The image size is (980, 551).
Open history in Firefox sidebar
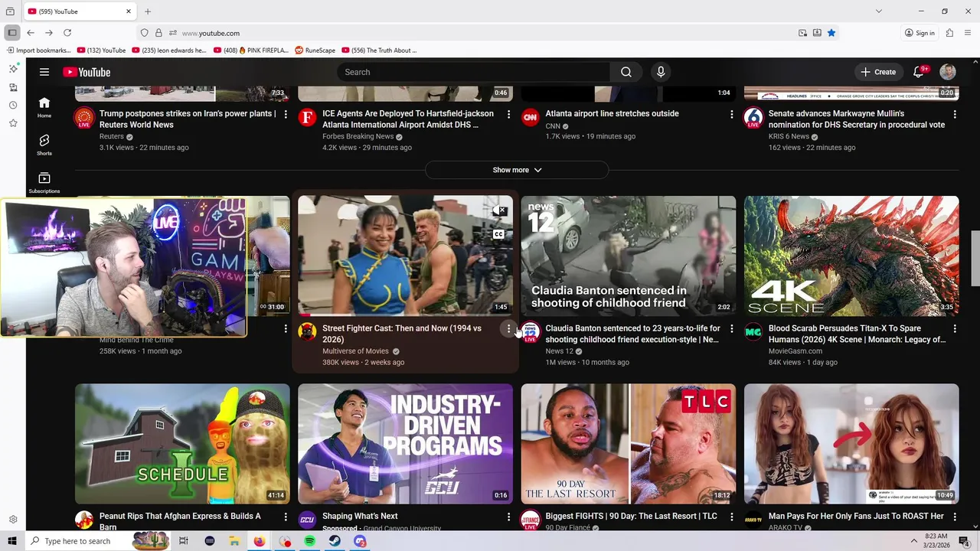[13, 105]
